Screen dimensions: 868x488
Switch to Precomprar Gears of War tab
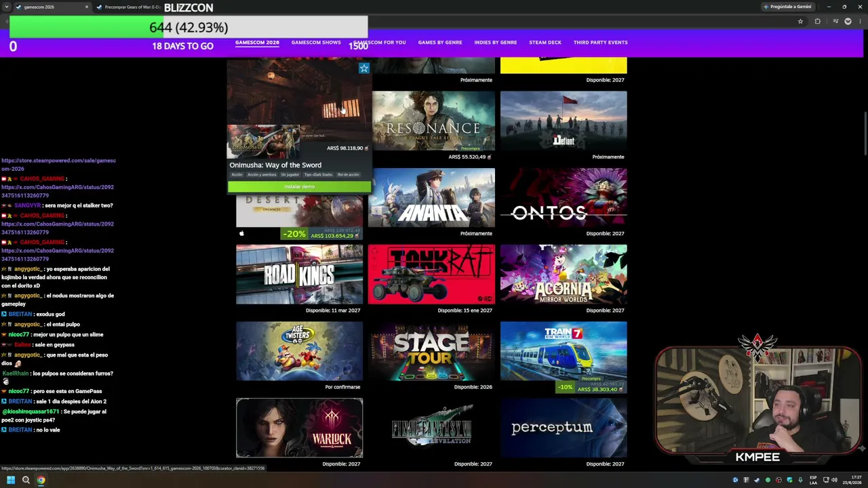pos(129,7)
